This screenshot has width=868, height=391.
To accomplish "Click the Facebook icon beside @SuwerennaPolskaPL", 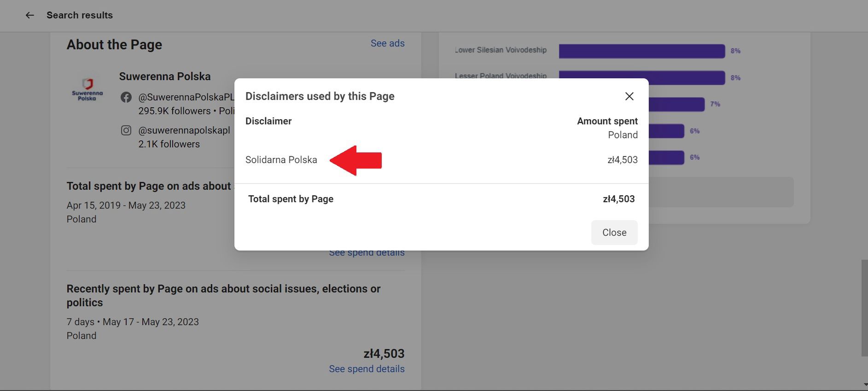I will [x=126, y=97].
